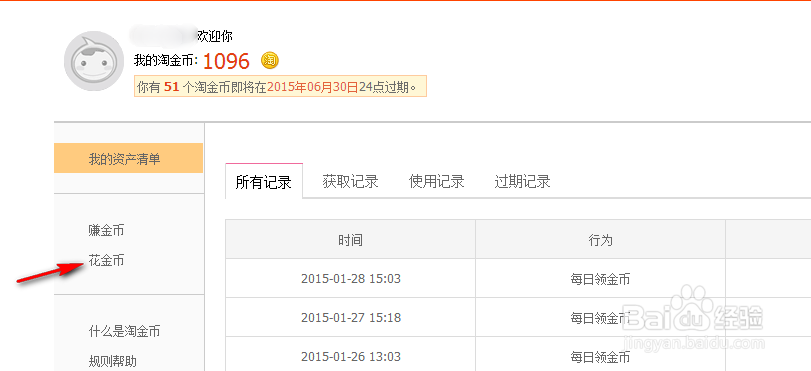Click the 行为 column header
The width and height of the screenshot is (811, 371).
point(600,240)
